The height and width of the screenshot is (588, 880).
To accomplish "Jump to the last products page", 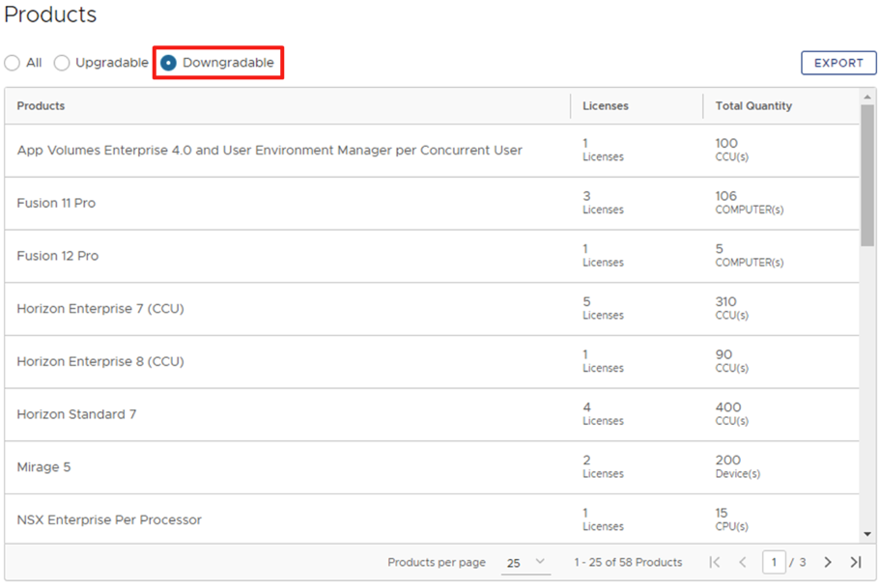I will click(856, 562).
